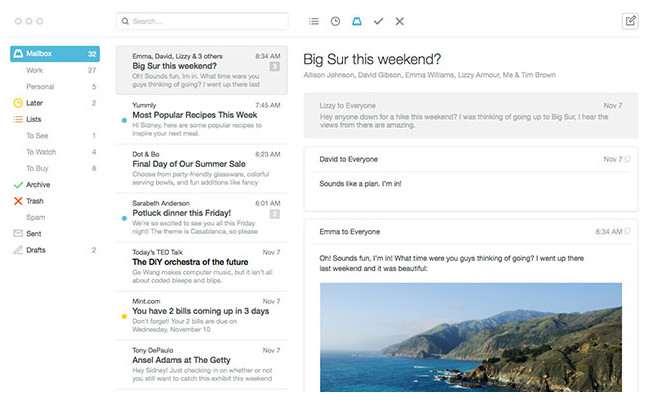Toggle unread dot on Yummly email
Viewport: 646px width, 408px height.
(x=124, y=120)
